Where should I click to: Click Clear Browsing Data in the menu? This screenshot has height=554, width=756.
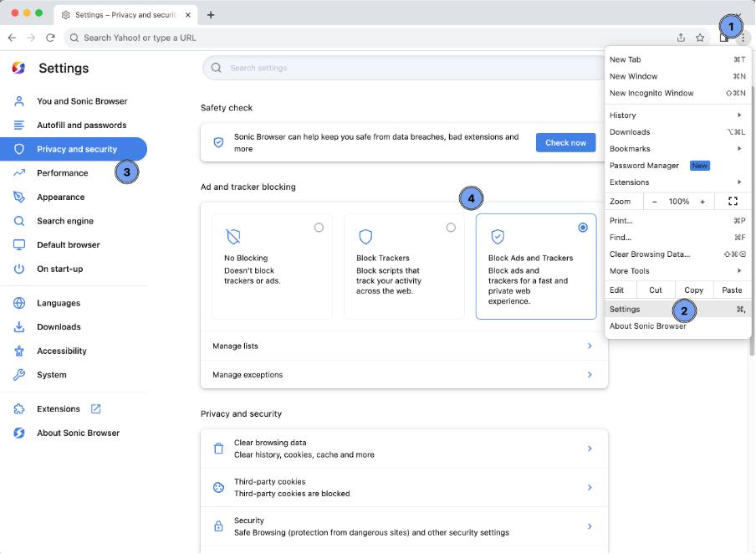[649, 254]
